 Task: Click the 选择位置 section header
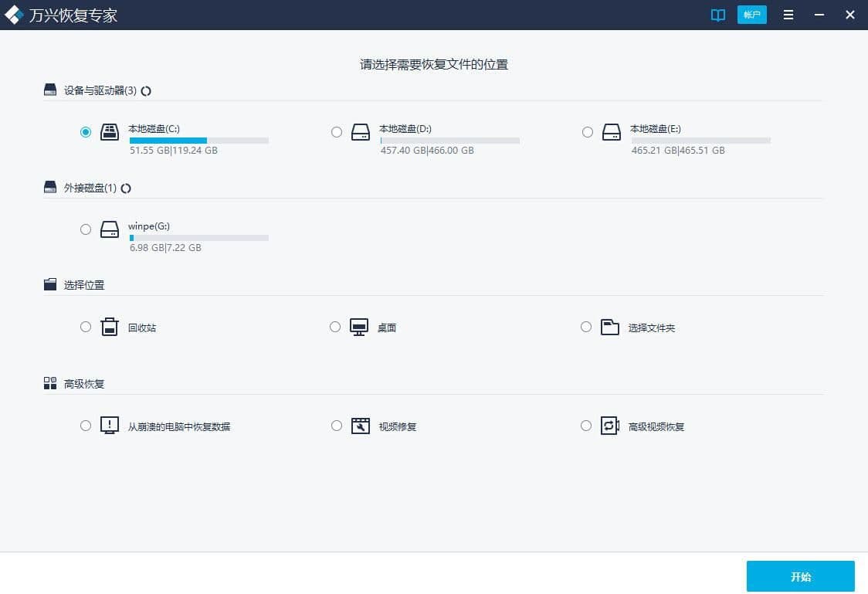[x=83, y=284]
